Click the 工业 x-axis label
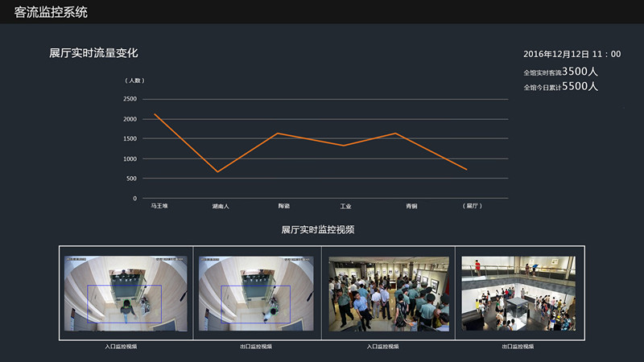 click(345, 207)
